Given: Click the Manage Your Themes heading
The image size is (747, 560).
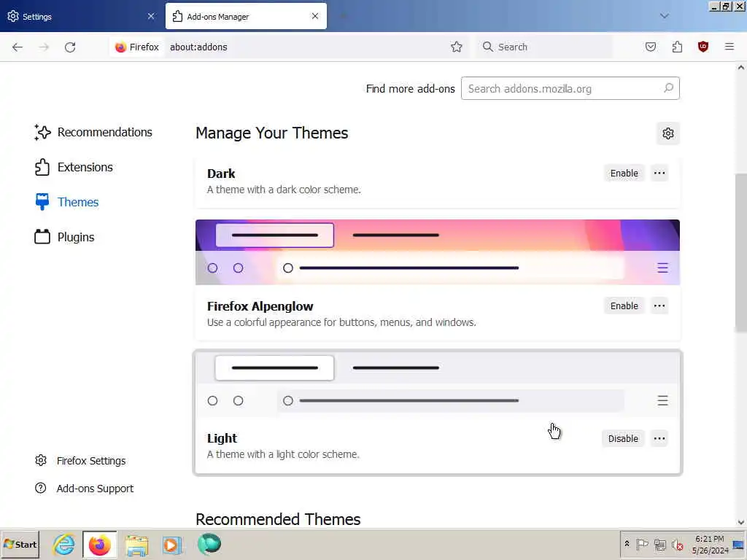Looking at the screenshot, I should pos(271,133).
